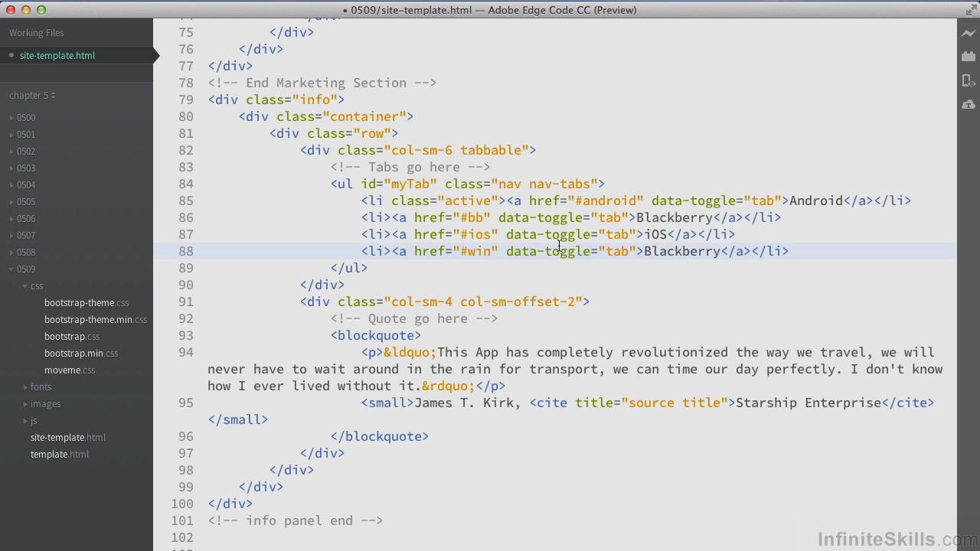Open bootstrap-theme.css in the file tree

coord(87,303)
